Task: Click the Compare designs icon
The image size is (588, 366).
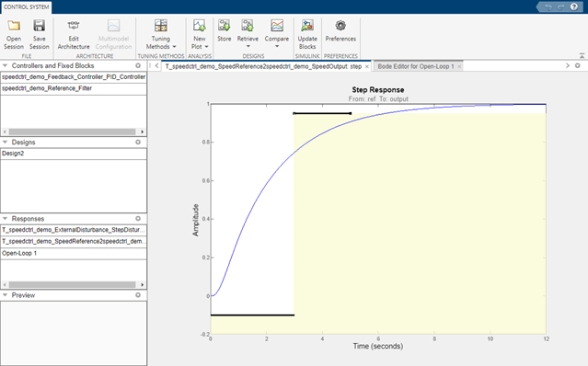Action: [x=277, y=26]
